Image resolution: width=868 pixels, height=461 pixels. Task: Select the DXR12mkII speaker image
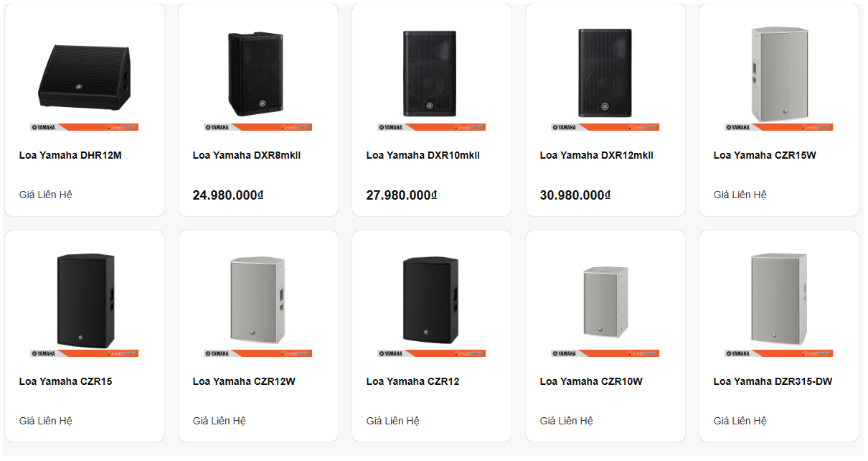(605, 74)
